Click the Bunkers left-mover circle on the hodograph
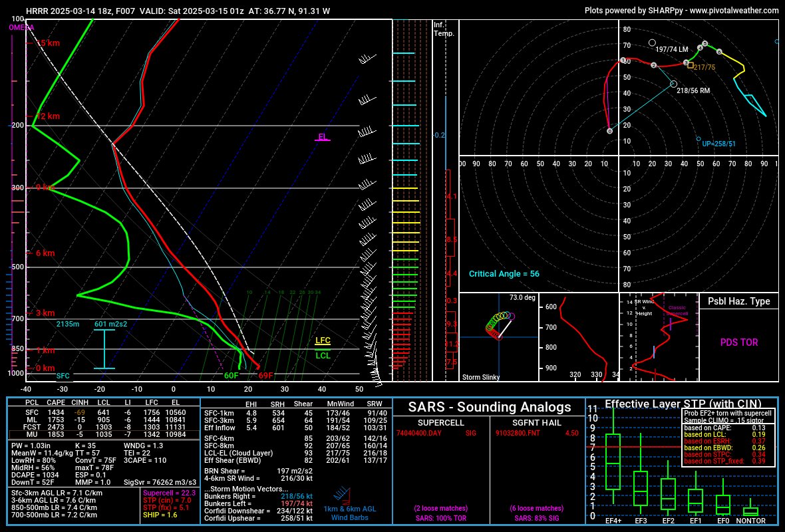 coord(652,43)
